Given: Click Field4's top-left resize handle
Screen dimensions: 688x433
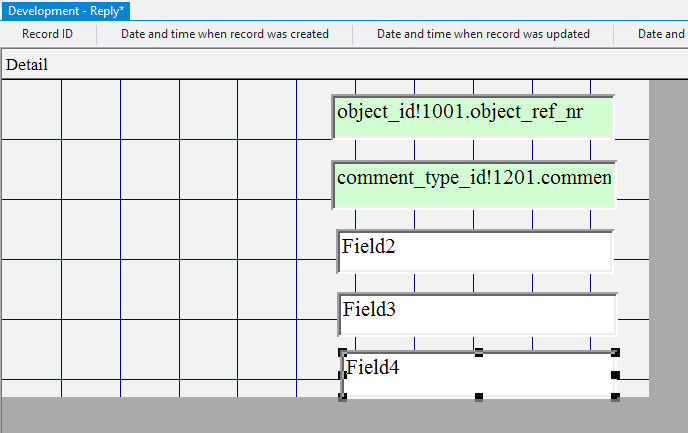Looking at the screenshot, I should tap(343, 353).
